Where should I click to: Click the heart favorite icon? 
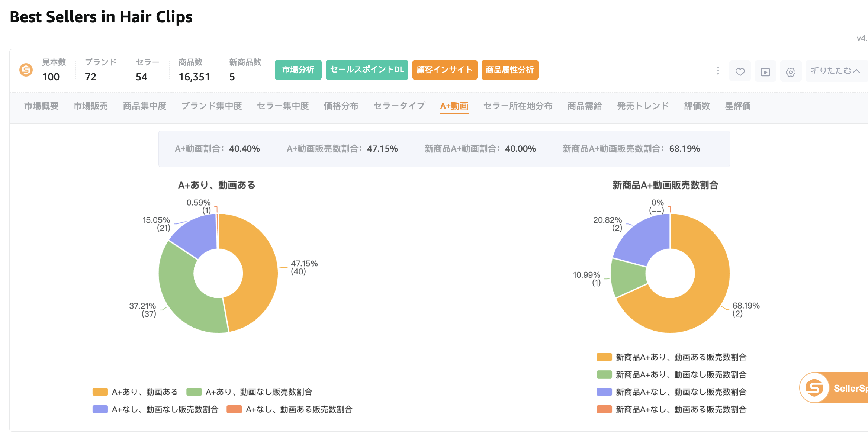[x=740, y=71]
